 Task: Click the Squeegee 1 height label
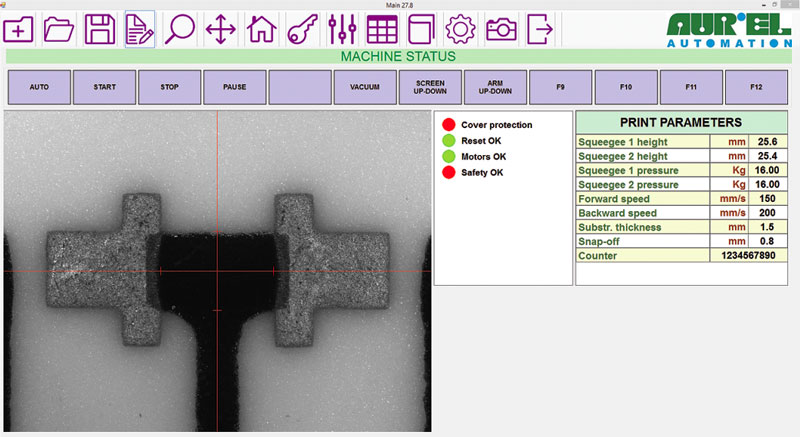[622, 142]
